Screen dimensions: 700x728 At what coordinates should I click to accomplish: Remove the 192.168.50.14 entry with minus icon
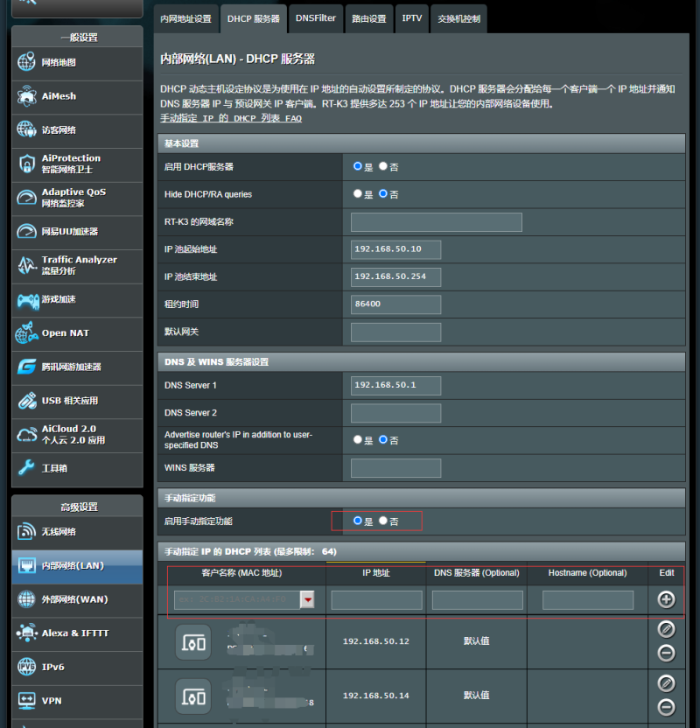[666, 707]
